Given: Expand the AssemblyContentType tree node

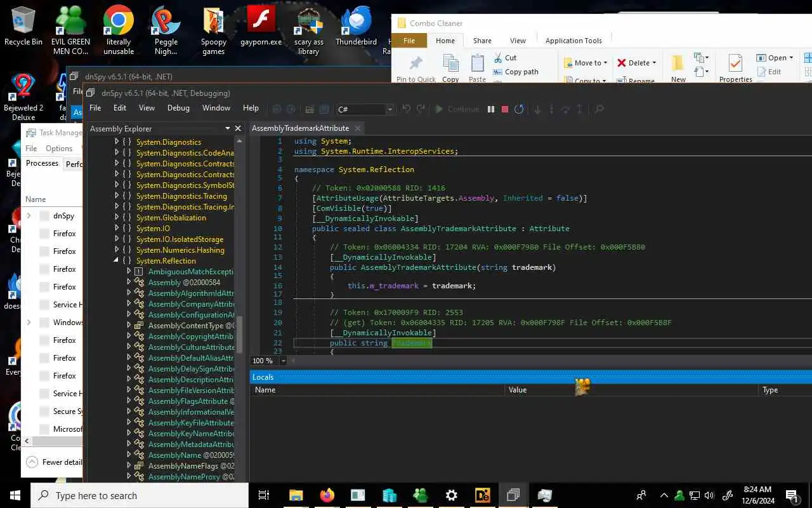Looking at the screenshot, I should coord(129,325).
